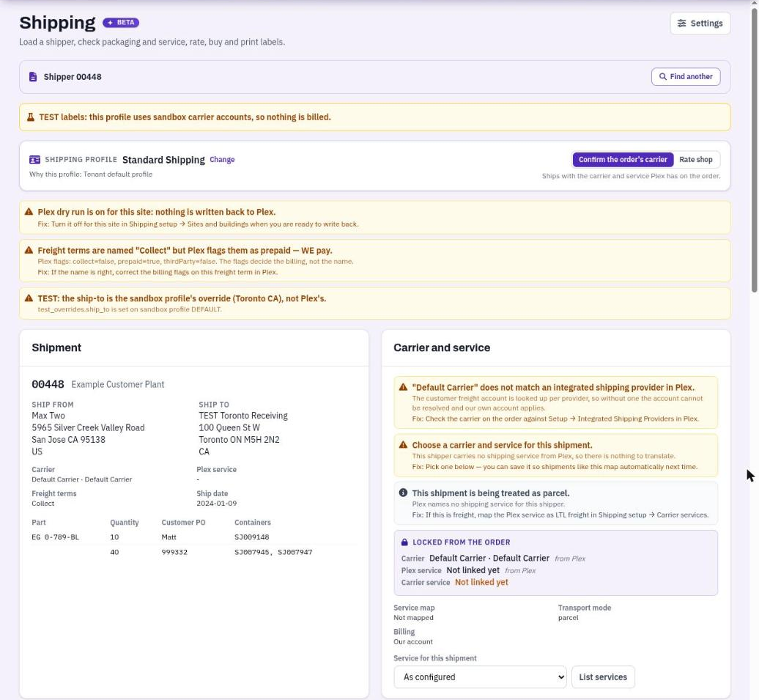Click the Carrier and service heading
Viewport: 759px width, 700px height.
(x=442, y=347)
